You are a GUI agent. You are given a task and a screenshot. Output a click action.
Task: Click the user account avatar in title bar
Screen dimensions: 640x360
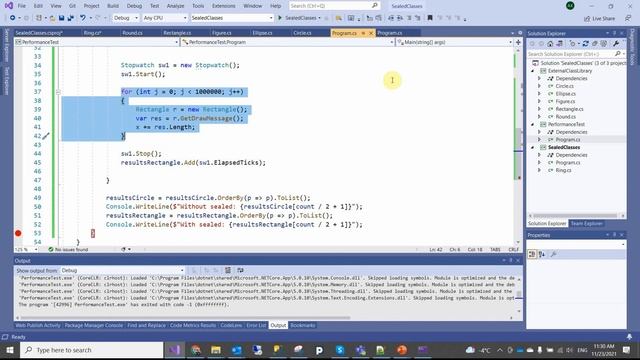570,6
